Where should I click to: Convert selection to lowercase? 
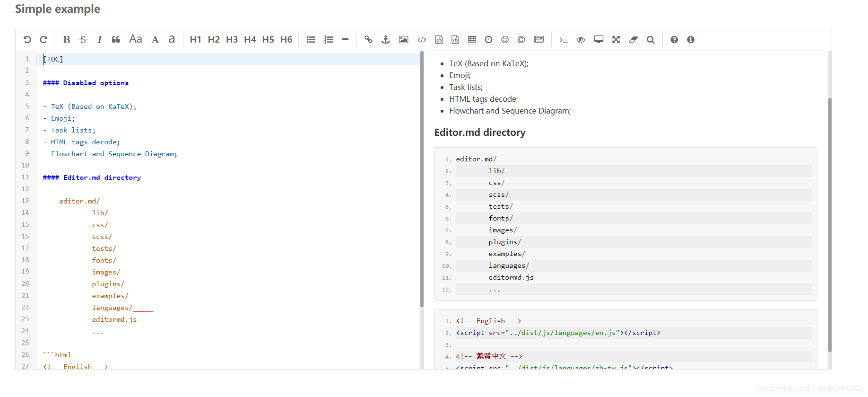point(172,40)
